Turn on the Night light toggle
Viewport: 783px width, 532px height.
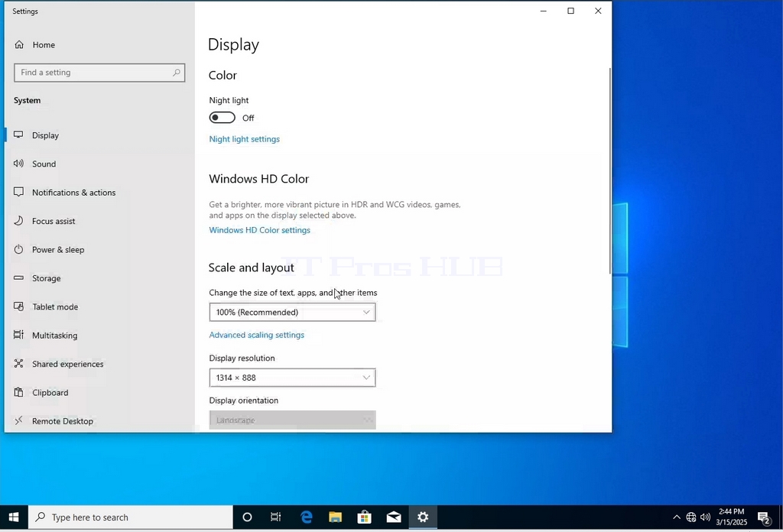pyautogui.click(x=223, y=117)
